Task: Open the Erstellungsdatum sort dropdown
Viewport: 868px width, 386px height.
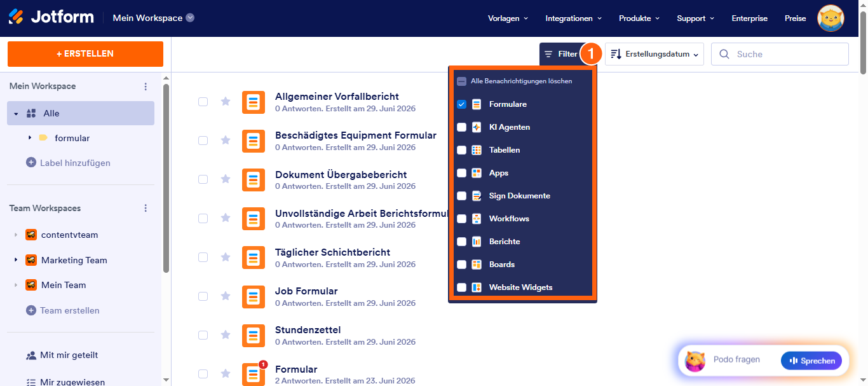Action: [x=654, y=54]
